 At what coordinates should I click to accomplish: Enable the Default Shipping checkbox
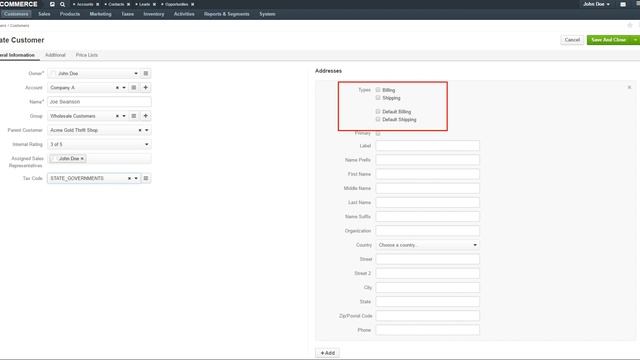(x=378, y=119)
